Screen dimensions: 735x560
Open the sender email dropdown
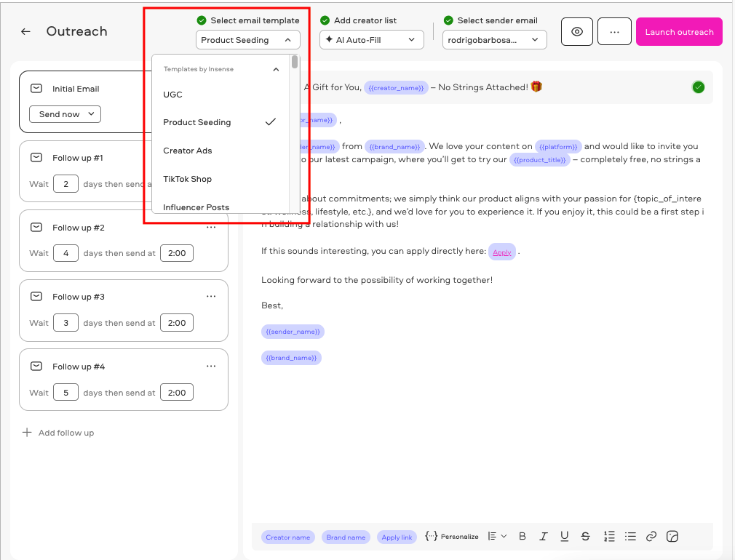point(495,40)
